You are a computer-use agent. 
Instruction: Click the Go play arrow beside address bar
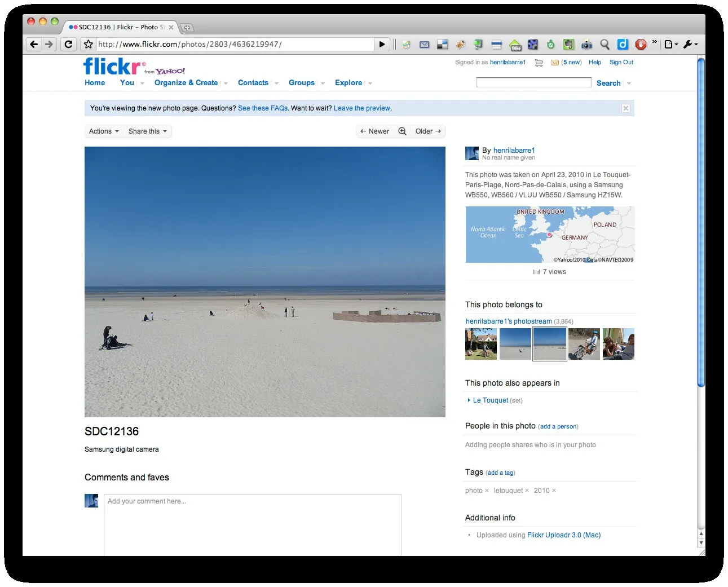382,44
